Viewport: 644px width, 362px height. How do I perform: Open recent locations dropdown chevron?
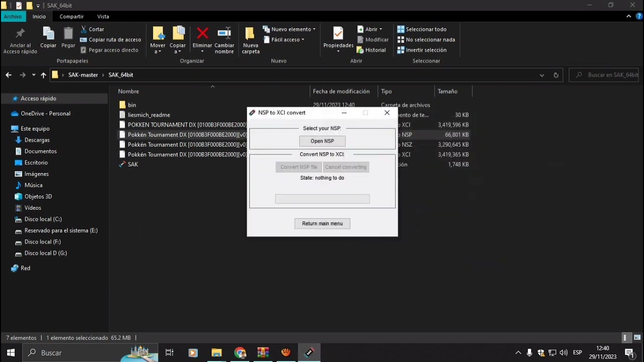point(34,75)
